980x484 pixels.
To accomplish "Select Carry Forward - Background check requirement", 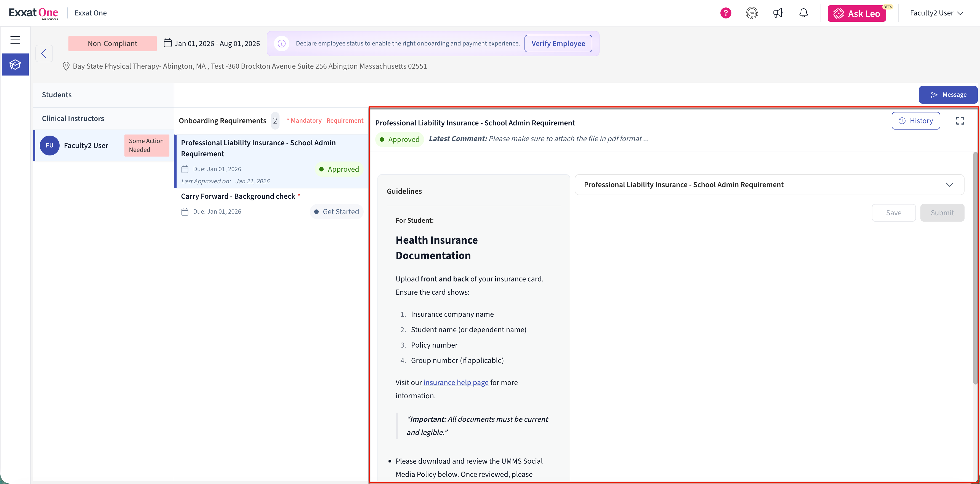I will 238,196.
